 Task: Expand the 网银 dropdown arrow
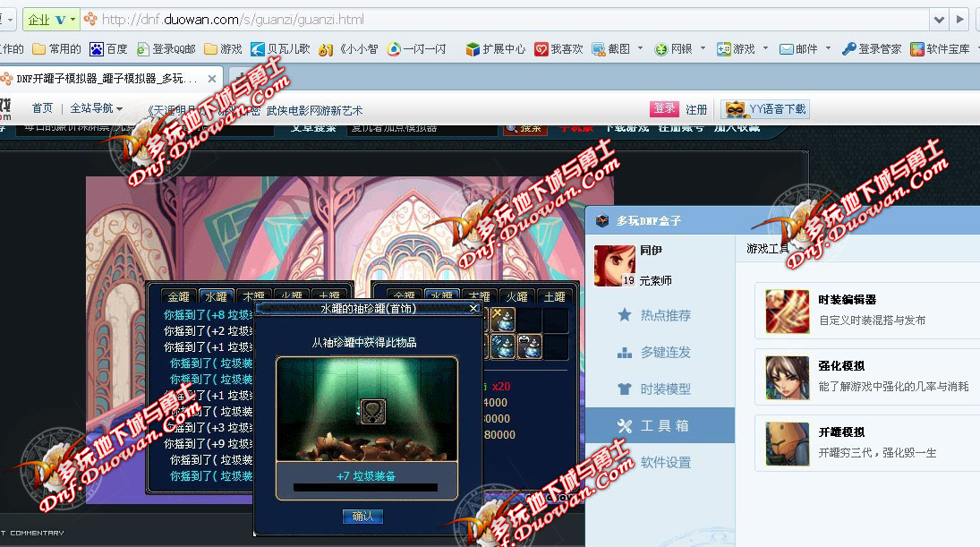coord(703,48)
